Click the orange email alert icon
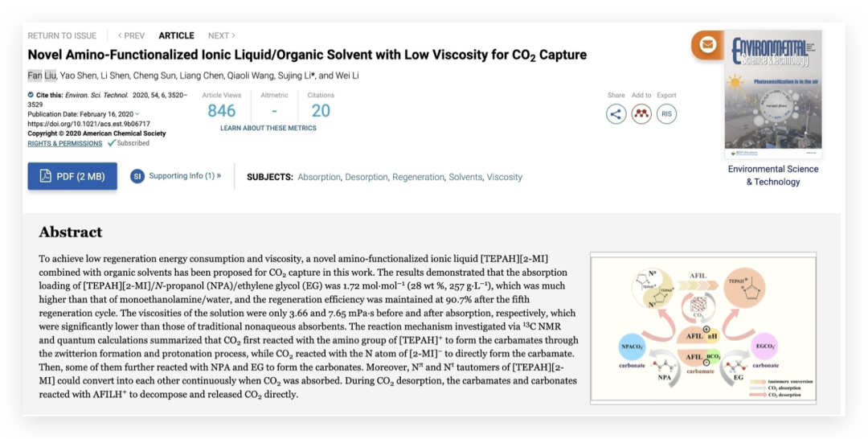The width and height of the screenshot is (868, 439). pos(707,45)
